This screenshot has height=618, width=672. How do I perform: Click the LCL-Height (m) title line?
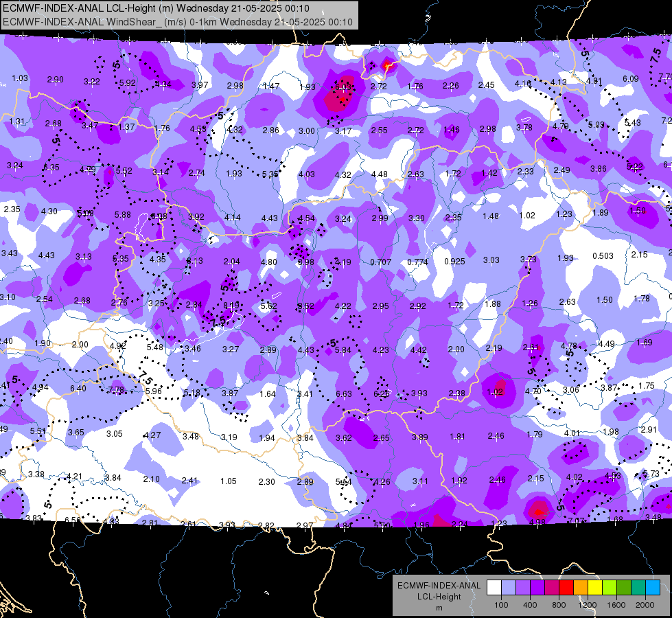(156, 8)
